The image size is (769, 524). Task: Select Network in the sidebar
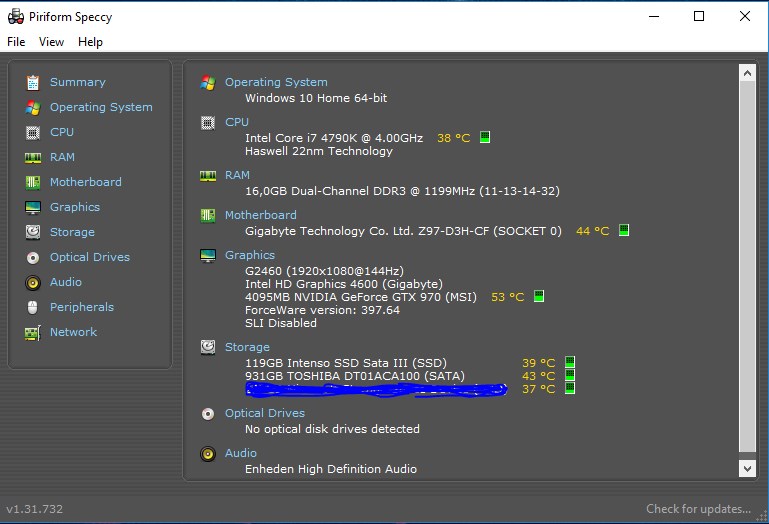74,332
